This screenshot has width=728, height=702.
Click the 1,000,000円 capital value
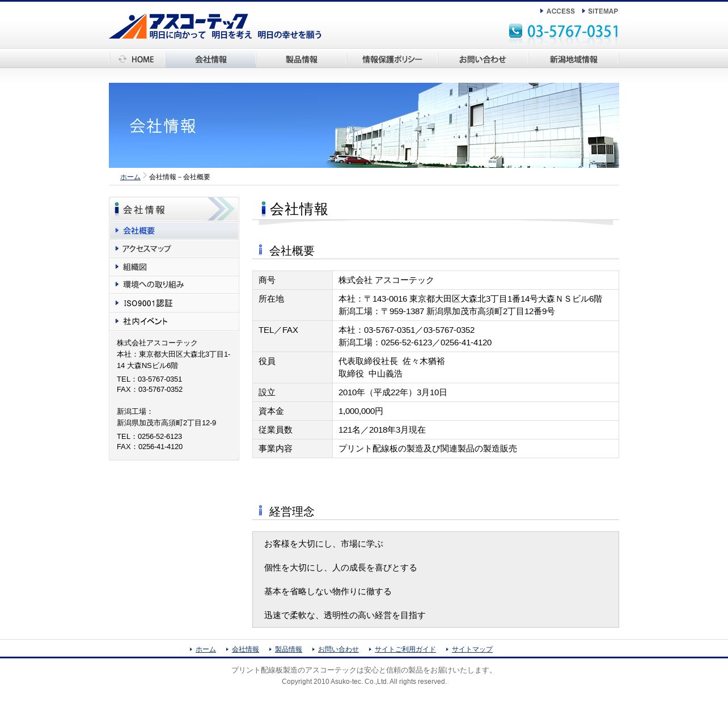361,411
